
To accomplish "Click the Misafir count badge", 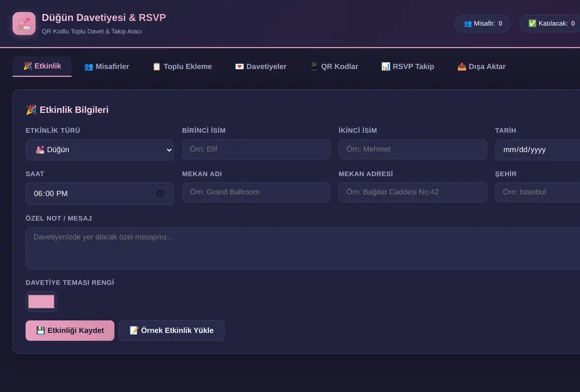I will [x=483, y=23].
